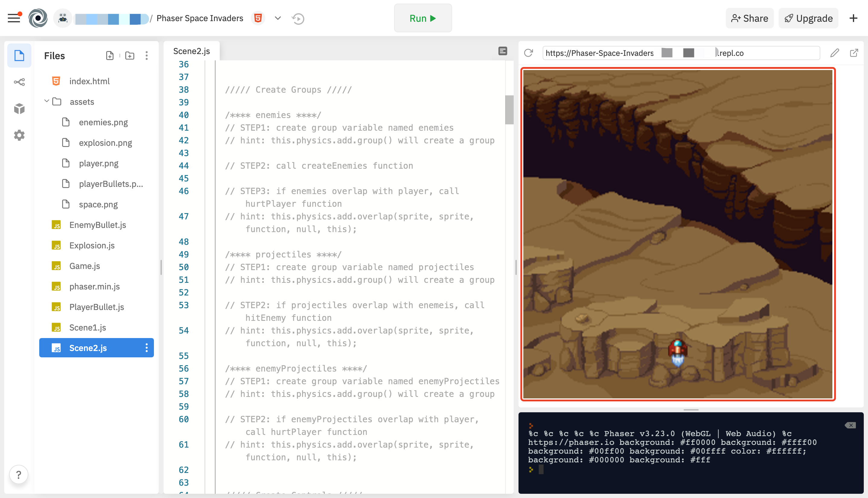Screen dimensions: 868x498
Task: Open preview in new browser tab
Action: pyautogui.click(x=854, y=53)
